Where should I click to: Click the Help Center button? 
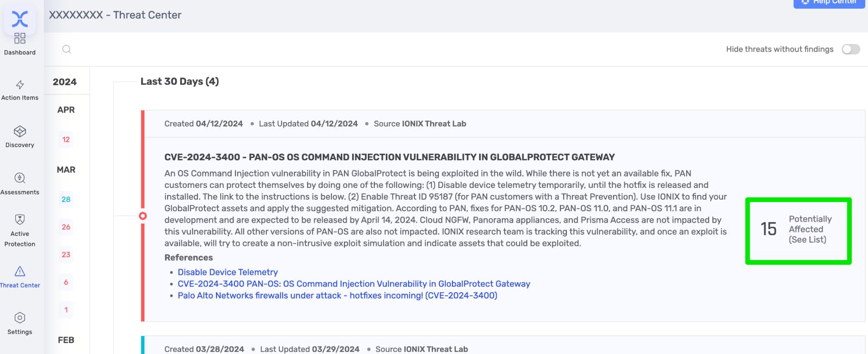pos(829,3)
